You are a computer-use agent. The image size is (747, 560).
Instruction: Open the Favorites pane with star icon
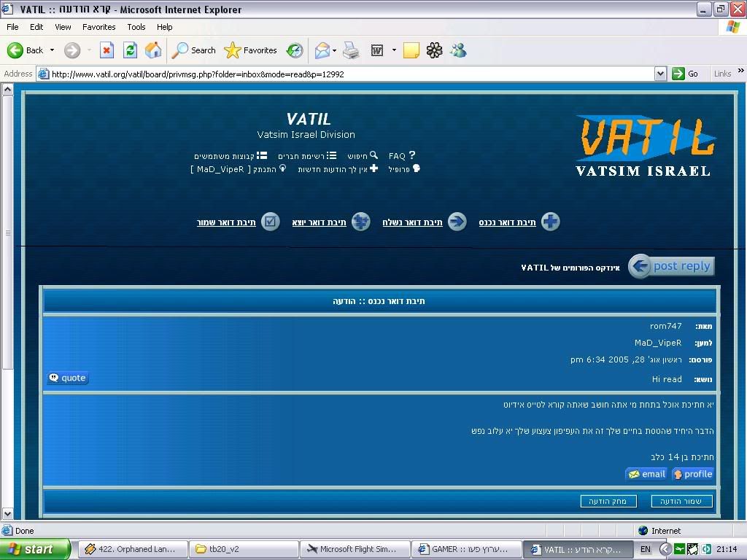coord(251,50)
